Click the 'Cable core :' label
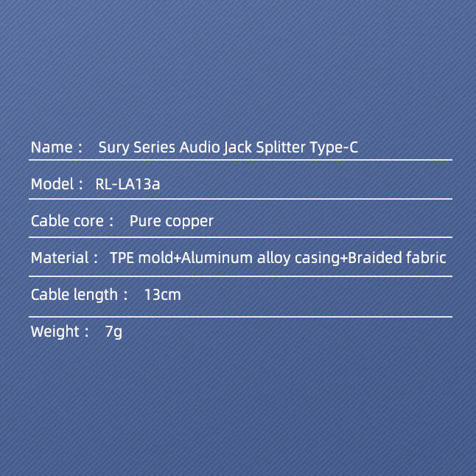 tap(72, 221)
